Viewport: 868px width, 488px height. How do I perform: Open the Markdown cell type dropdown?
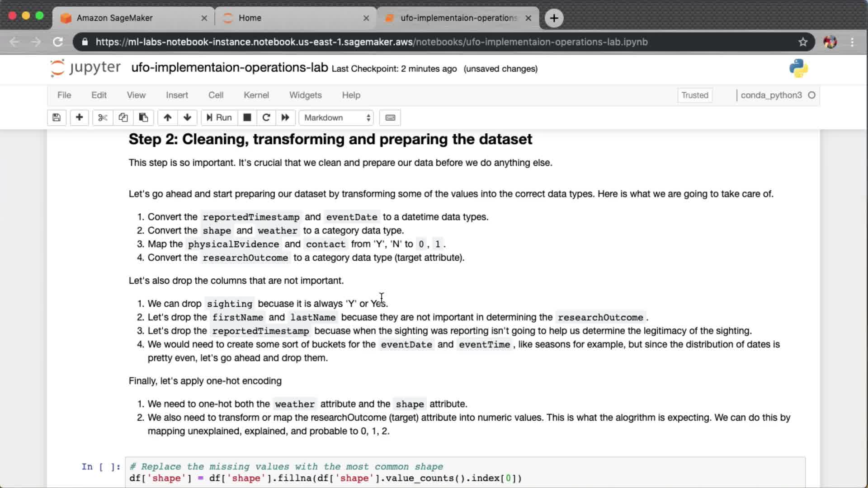point(337,117)
